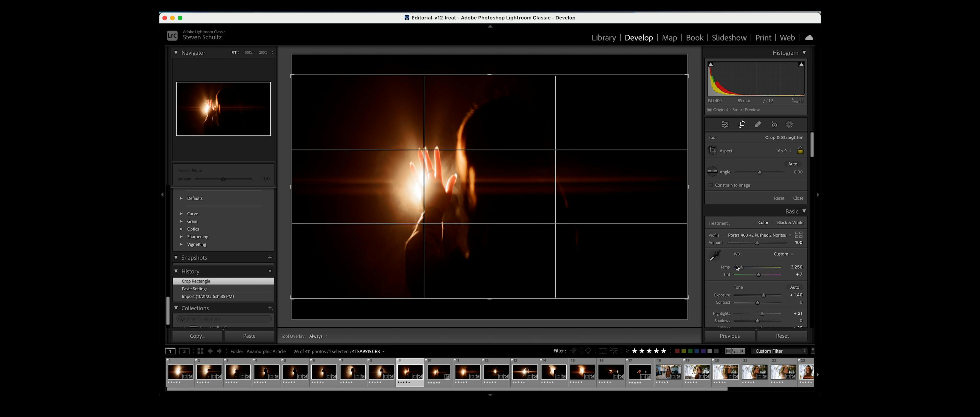Switch to main window display button 1
The height and width of the screenshot is (417, 980).
pos(170,351)
